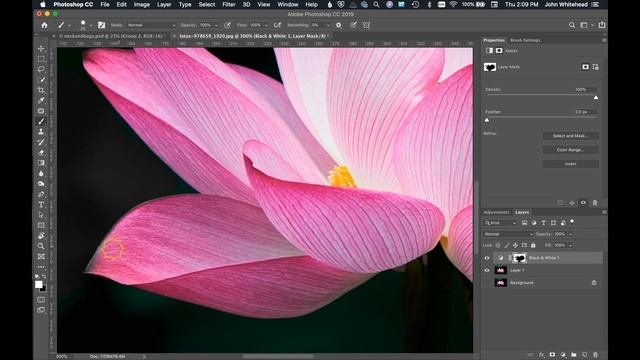The image size is (640, 360).
Task: Open brush settings panel toggle icon
Action: [101, 25]
